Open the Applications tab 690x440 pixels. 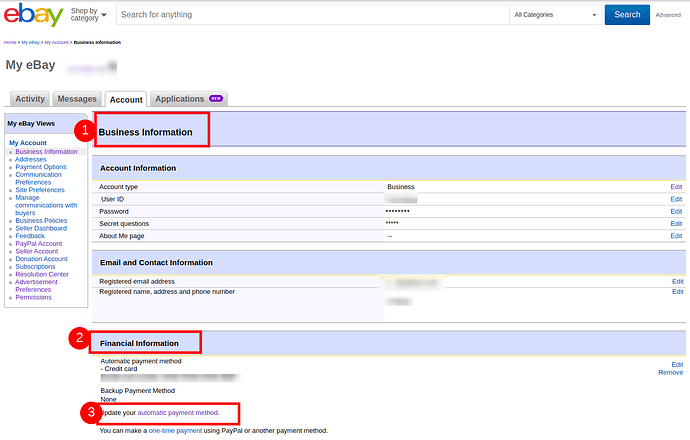(188, 99)
